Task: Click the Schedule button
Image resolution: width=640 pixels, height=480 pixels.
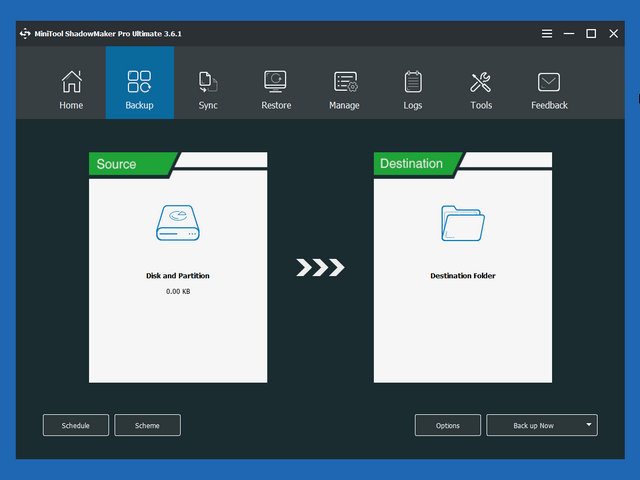Action: click(x=76, y=425)
